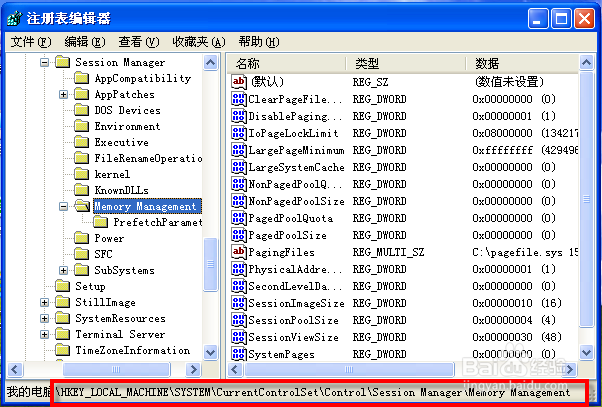Screen dimensions: 602x407
Task: Click the tree pane horizontal scrollbar thumb
Action: (116, 369)
